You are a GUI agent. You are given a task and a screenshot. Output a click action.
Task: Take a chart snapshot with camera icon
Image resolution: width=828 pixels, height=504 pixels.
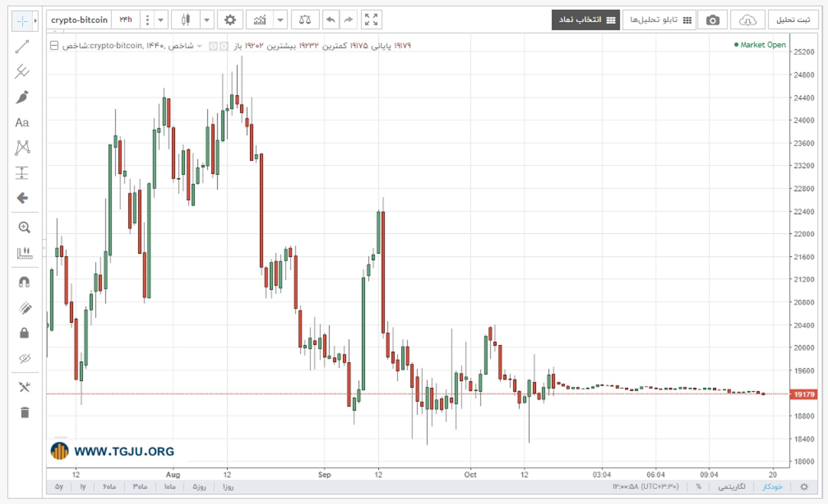(x=713, y=20)
